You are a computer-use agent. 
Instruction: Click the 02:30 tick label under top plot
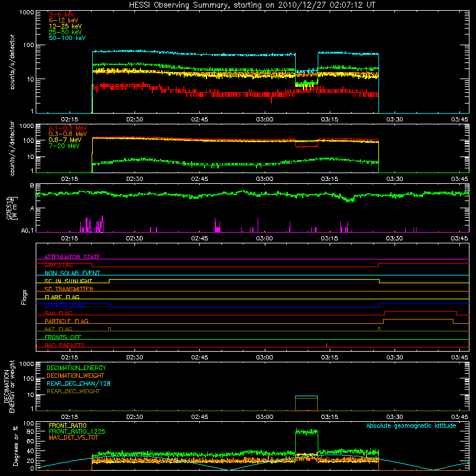(x=134, y=120)
